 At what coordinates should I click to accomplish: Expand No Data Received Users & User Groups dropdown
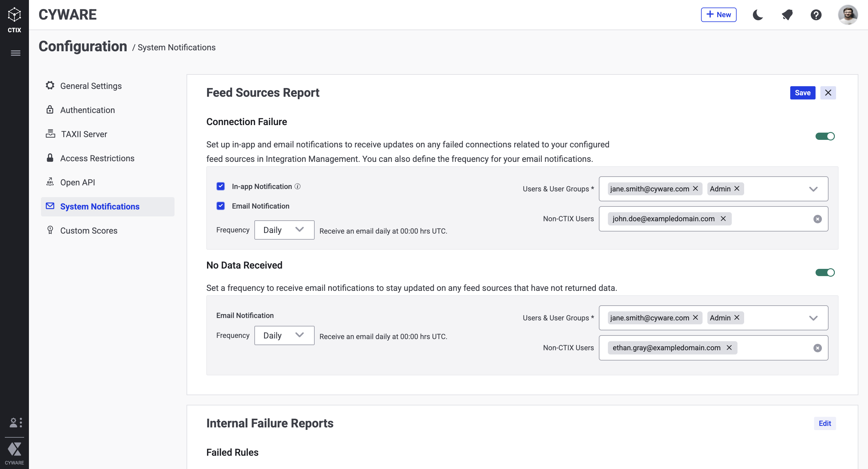pyautogui.click(x=813, y=318)
